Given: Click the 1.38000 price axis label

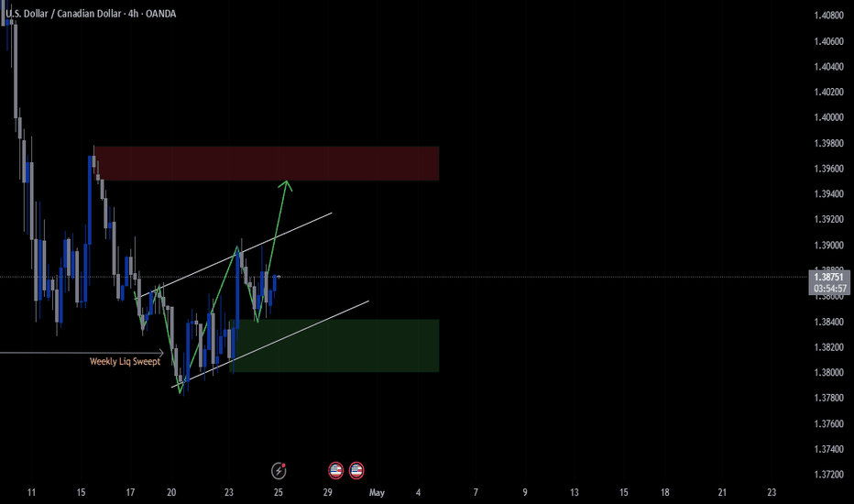Looking at the screenshot, I should pos(828,373).
